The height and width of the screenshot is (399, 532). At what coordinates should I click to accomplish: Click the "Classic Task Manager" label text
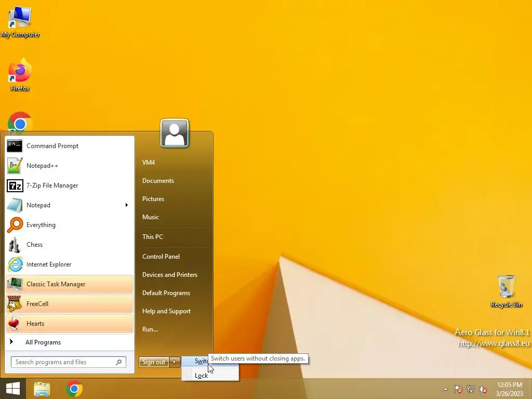tap(56, 284)
